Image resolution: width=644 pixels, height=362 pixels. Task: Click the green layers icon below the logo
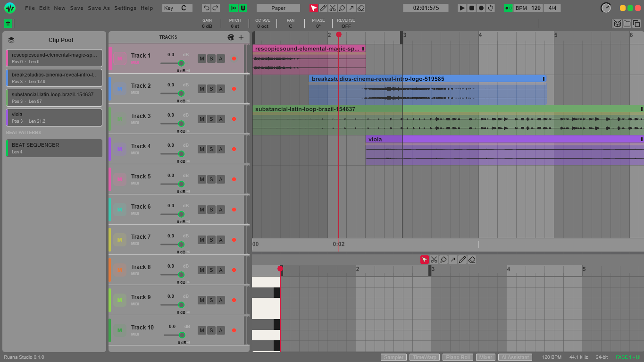(x=8, y=24)
